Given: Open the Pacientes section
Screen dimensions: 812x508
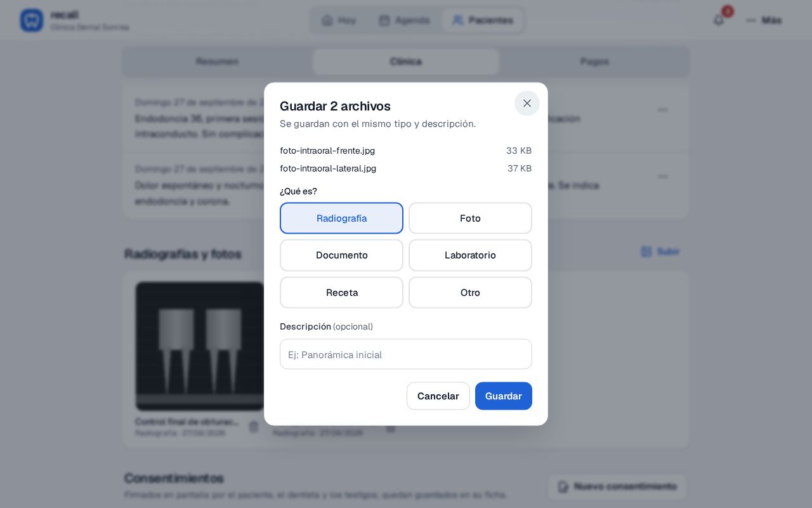Looking at the screenshot, I should (483, 20).
